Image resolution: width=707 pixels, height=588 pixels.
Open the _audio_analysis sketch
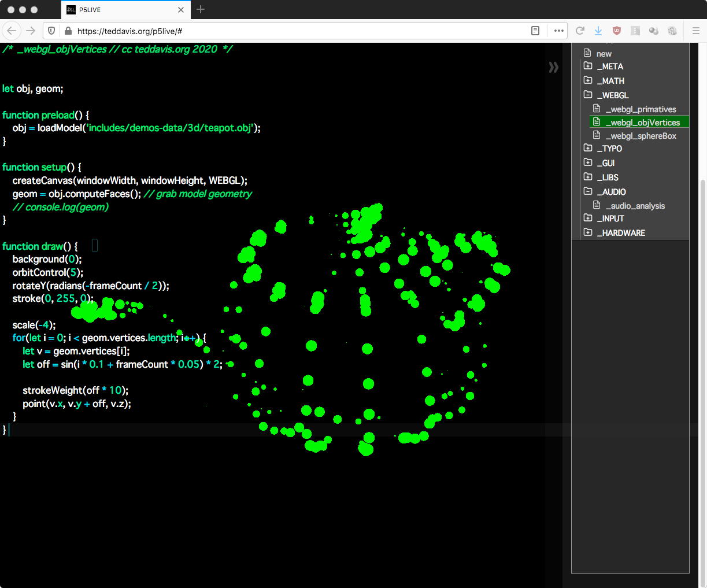635,206
